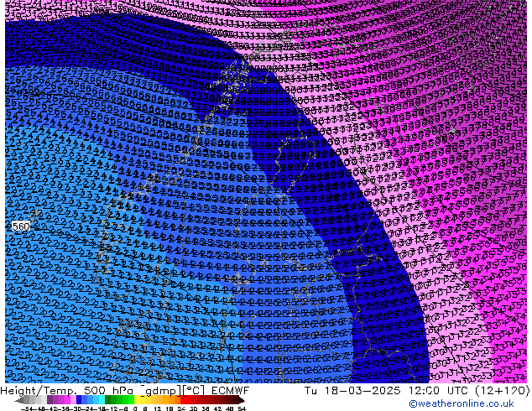Pick the cyan swatch in temperature legend
Viewport: 532px width, 411px height.
click(102, 399)
